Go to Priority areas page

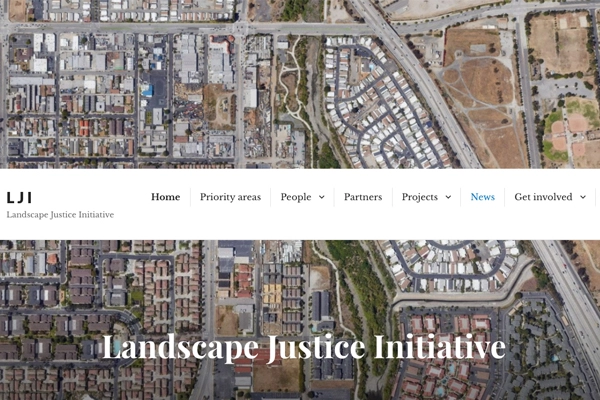(230, 197)
